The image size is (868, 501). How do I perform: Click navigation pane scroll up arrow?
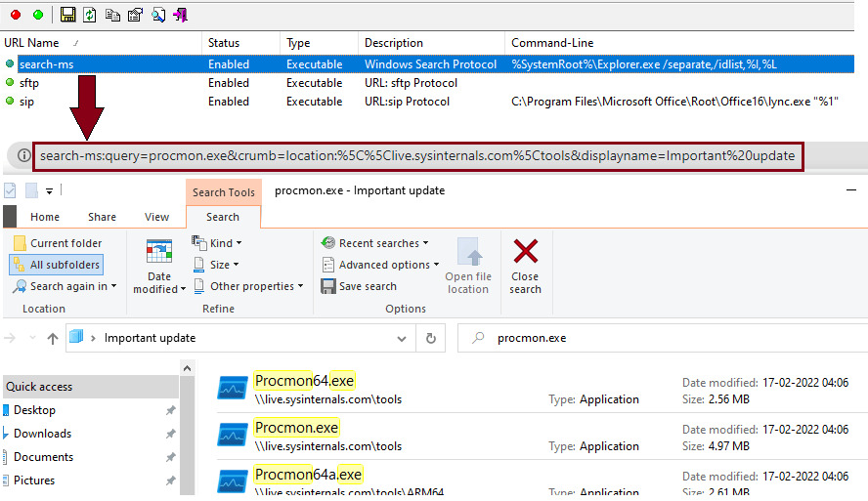(x=187, y=368)
